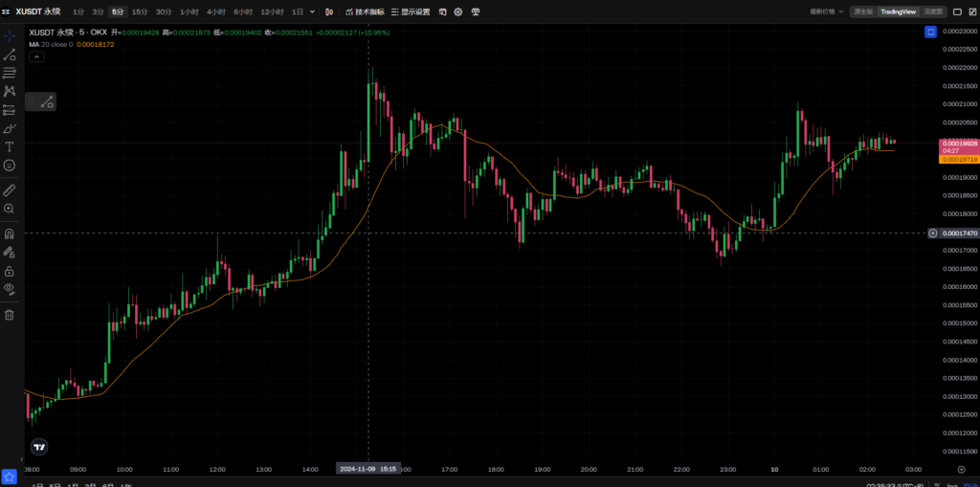
Task: Expand more timeframes after 1日
Action: (x=313, y=11)
